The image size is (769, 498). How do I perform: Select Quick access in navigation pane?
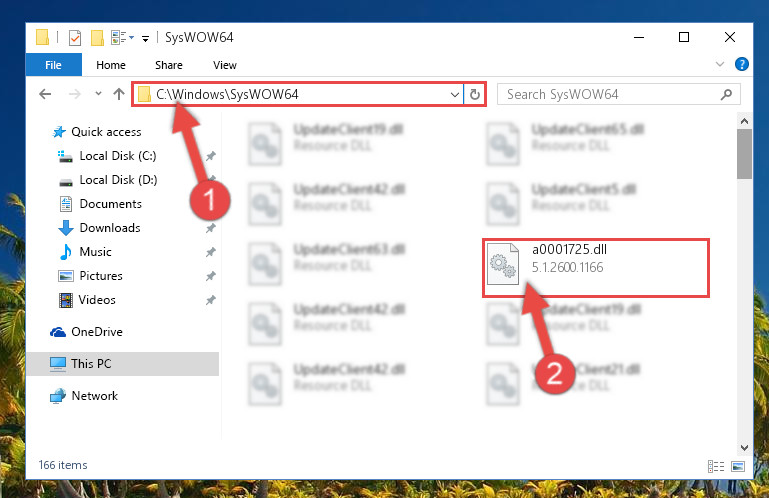(x=106, y=131)
